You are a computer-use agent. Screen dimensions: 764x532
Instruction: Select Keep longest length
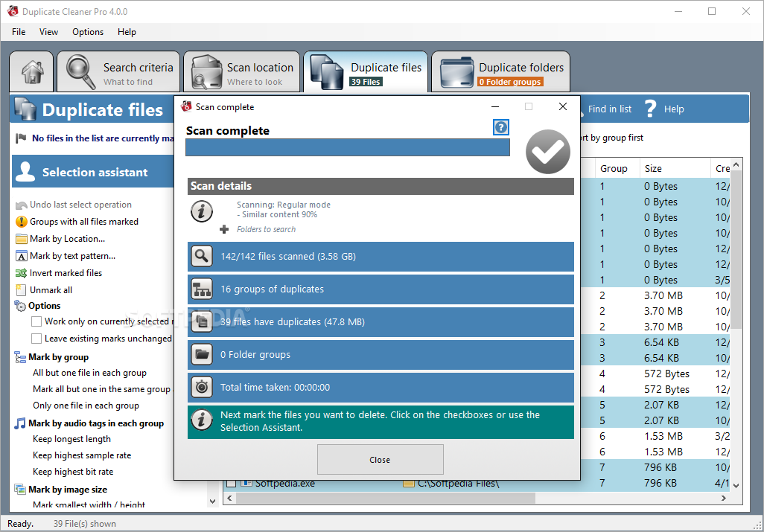[x=71, y=439]
